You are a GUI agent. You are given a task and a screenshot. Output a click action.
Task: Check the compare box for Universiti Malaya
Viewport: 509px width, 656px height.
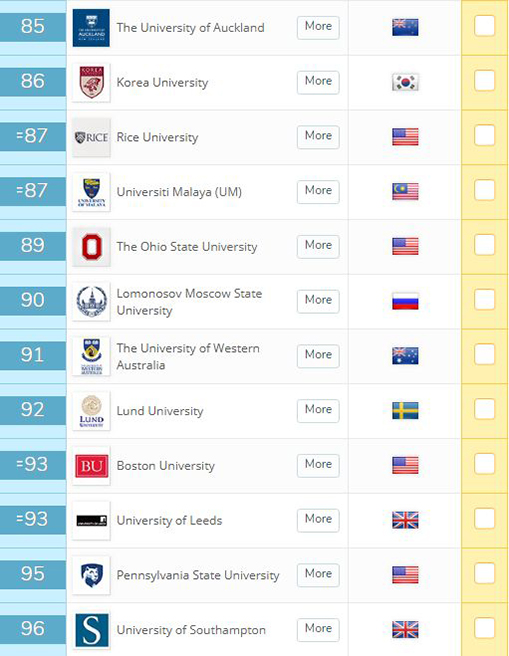pyautogui.click(x=485, y=190)
